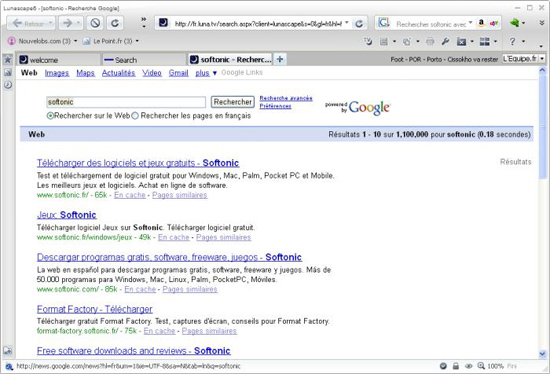Open the Retour history dropdown arrow
The height and width of the screenshot is (374, 550).
pos(51,24)
